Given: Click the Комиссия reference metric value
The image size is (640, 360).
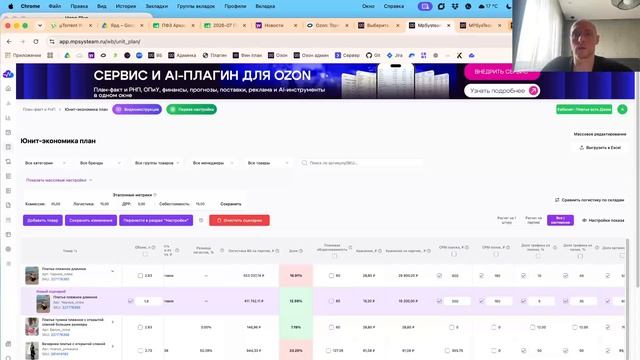Looking at the screenshot, I should tap(56, 204).
